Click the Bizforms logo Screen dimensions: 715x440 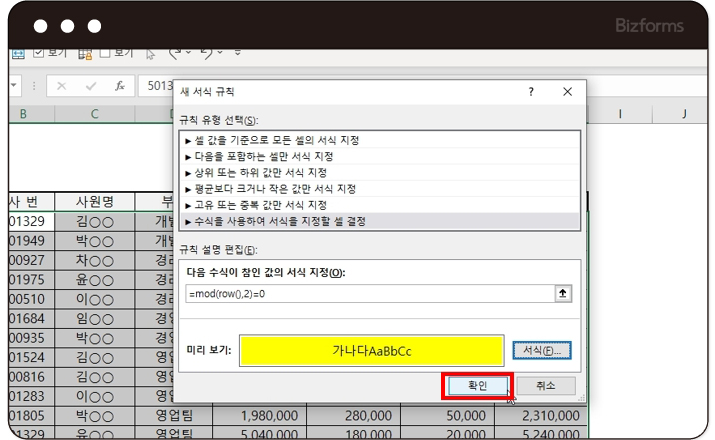(x=650, y=24)
